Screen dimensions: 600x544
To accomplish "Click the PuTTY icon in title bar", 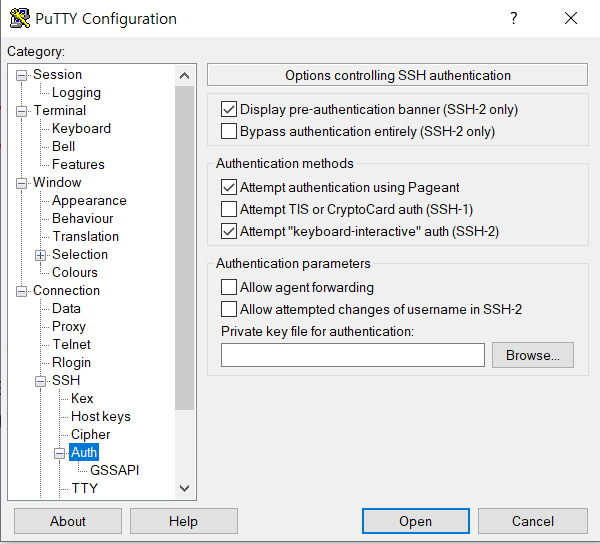I will click(20, 18).
